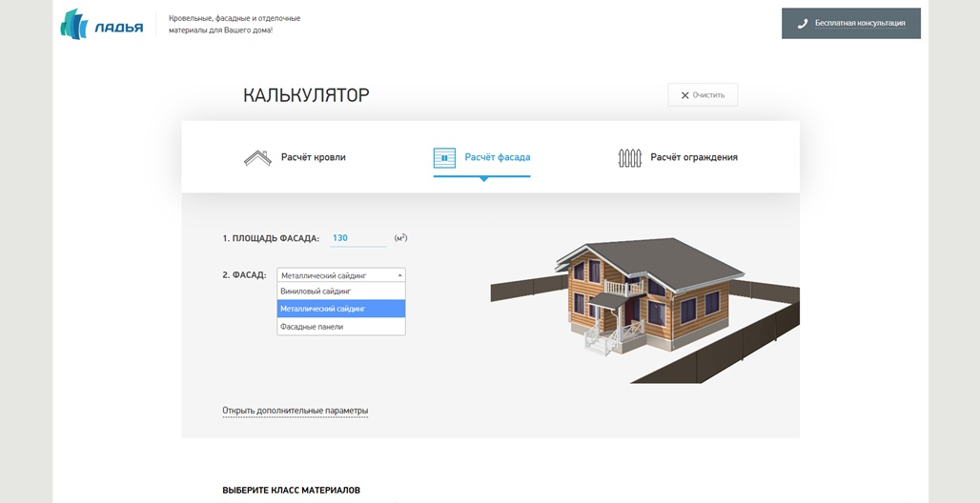The image size is (980, 503).
Task: Select Виниловый сайдинг option
Action: click(x=341, y=291)
